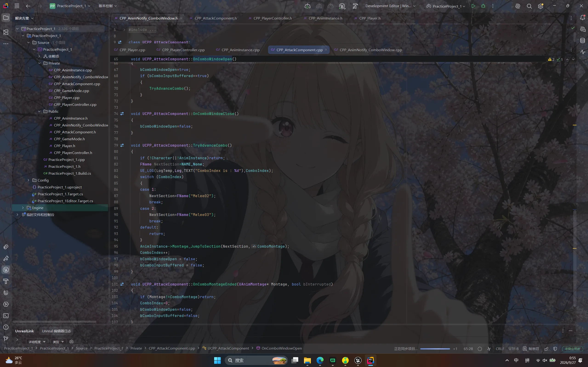588x367 pixels.
Task: Open the main hamburger menu
Action: [17, 6]
